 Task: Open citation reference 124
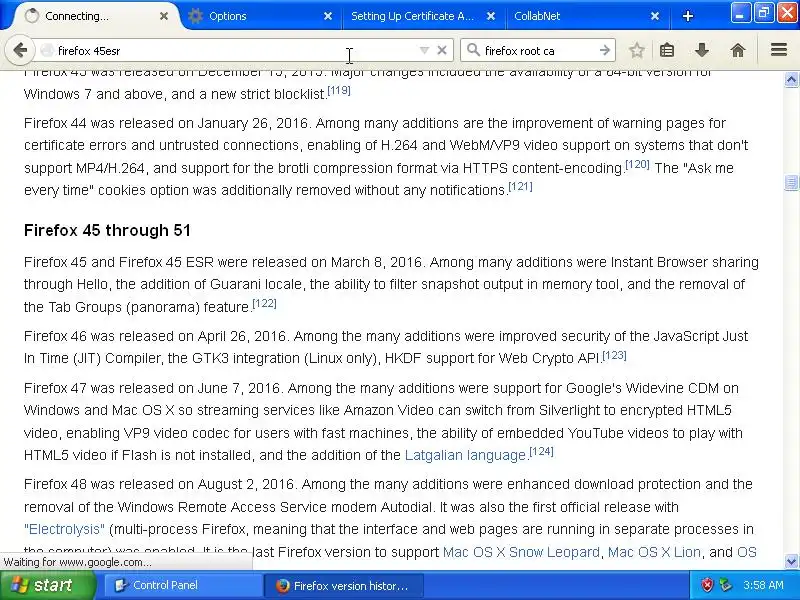point(541,452)
